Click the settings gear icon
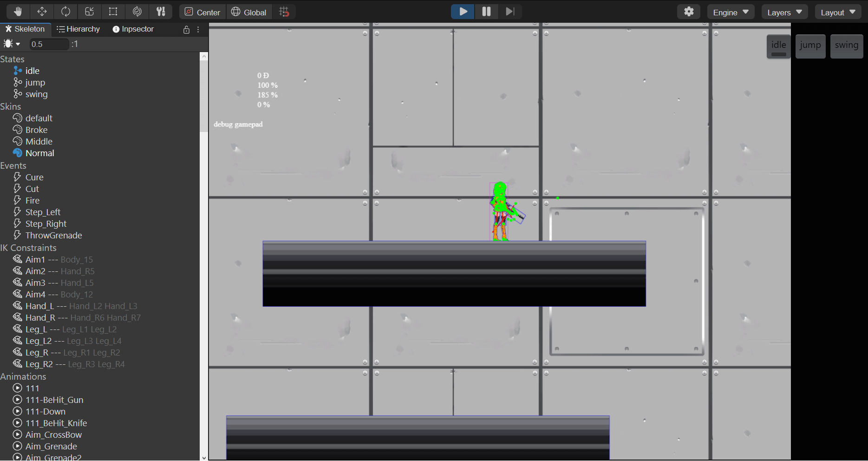868x461 pixels. click(x=689, y=12)
